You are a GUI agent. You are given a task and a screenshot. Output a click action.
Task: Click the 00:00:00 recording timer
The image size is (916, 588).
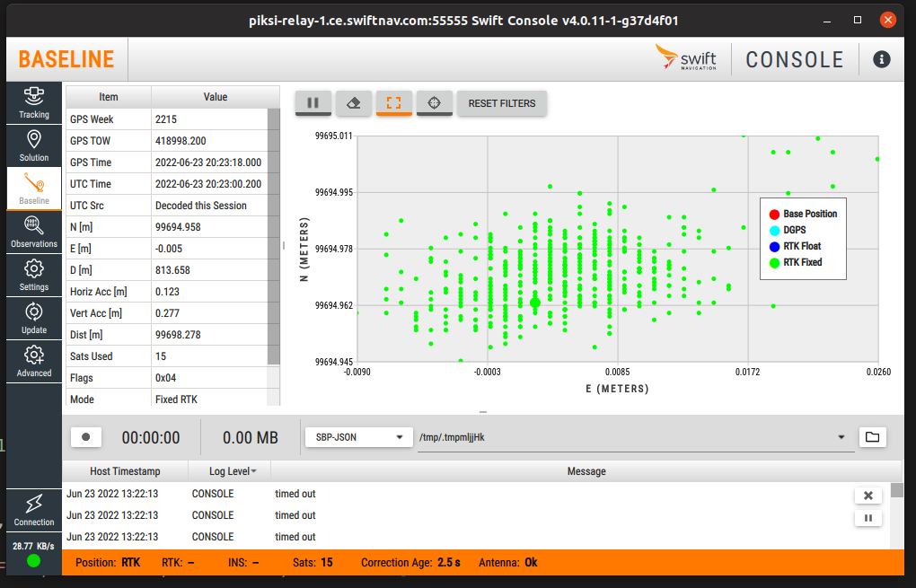pyautogui.click(x=151, y=437)
